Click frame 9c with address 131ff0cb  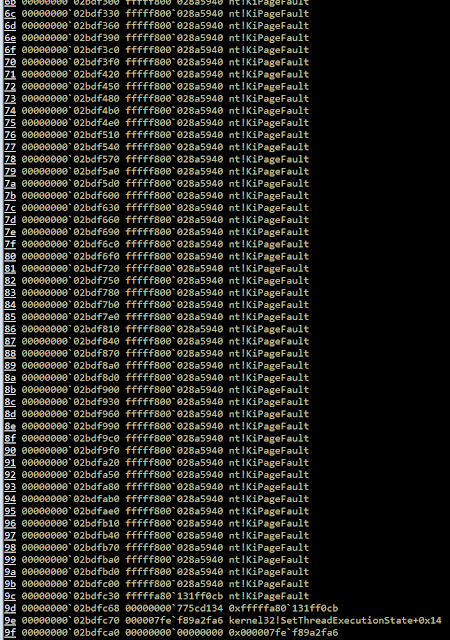[x=10, y=596]
